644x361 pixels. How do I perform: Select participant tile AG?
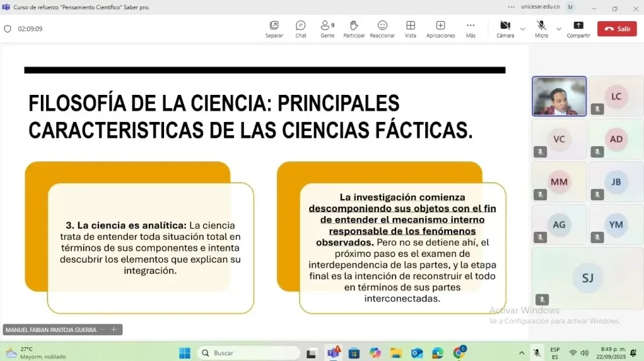pos(559,225)
